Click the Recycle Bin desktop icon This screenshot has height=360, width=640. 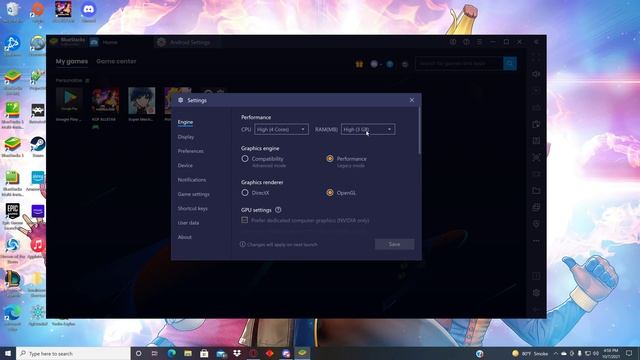point(13,12)
